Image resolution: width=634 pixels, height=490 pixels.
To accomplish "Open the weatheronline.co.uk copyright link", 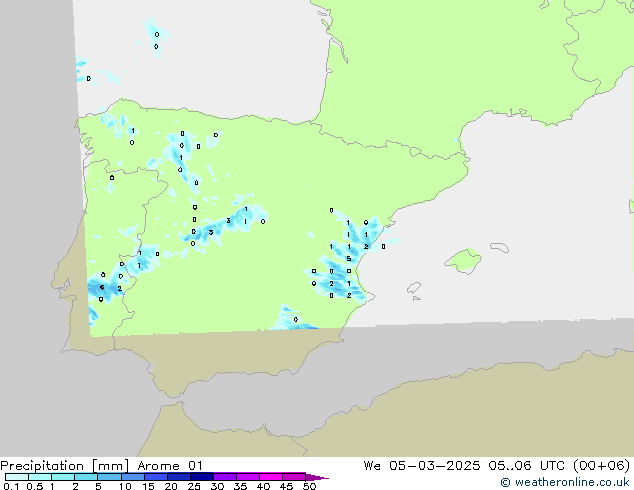I will 565,482.
